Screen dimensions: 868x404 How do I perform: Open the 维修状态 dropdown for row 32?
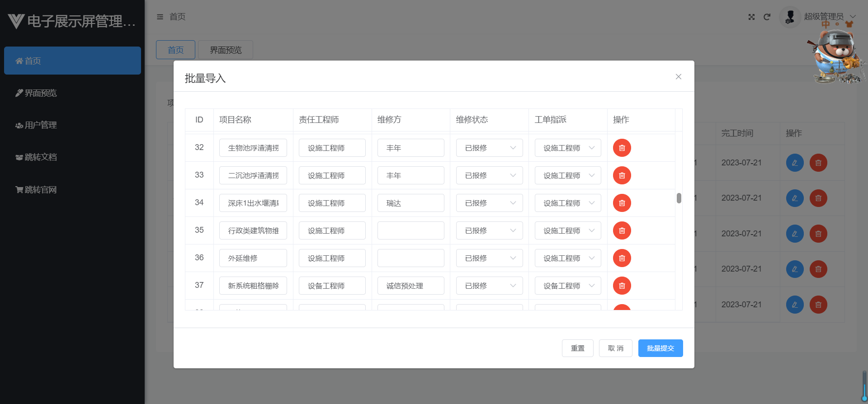click(489, 148)
